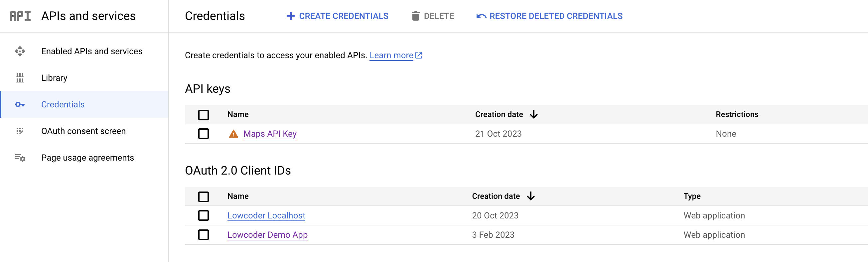Click Restore Deleted Credentials button

coord(549,16)
